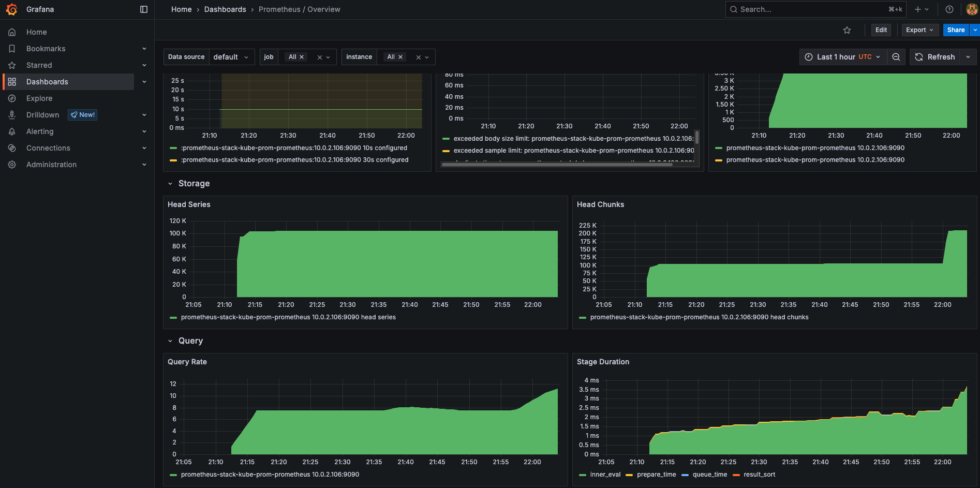The height and width of the screenshot is (488, 980).
Task: Expand the Connections sidebar section
Action: point(144,148)
